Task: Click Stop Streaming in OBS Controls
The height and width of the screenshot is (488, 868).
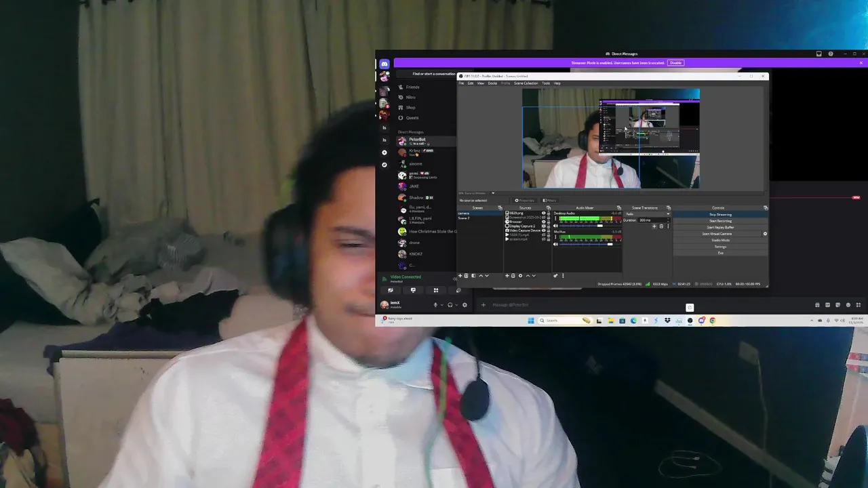Action: 720,214
